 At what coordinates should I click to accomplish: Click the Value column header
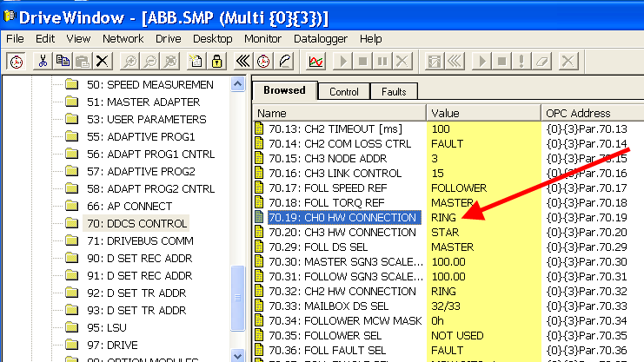(x=482, y=113)
